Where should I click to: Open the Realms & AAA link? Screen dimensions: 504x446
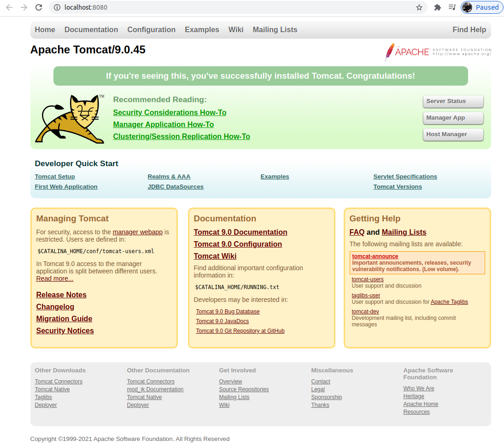click(169, 177)
